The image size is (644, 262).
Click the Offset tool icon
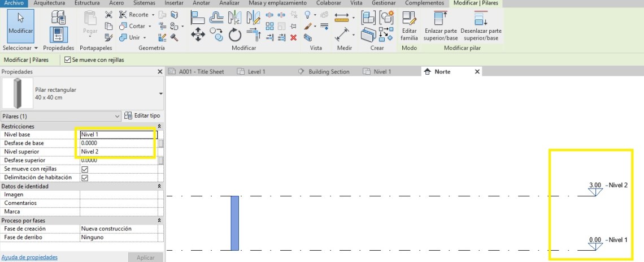[216, 17]
